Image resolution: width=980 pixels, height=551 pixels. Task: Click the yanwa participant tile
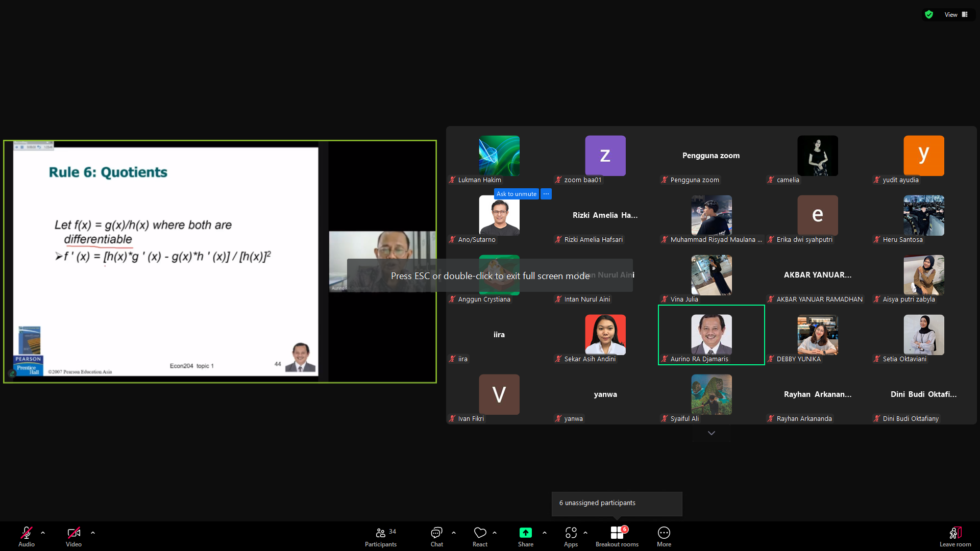click(605, 394)
